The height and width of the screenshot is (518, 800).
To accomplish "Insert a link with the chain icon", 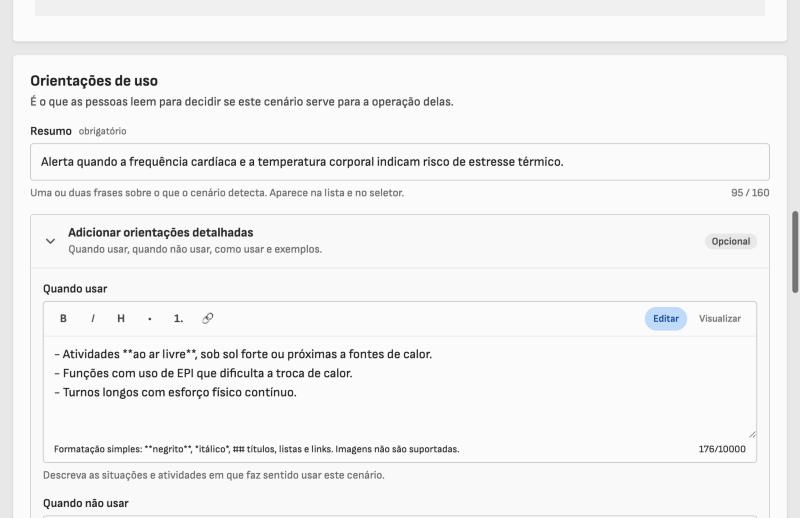I will (207, 318).
